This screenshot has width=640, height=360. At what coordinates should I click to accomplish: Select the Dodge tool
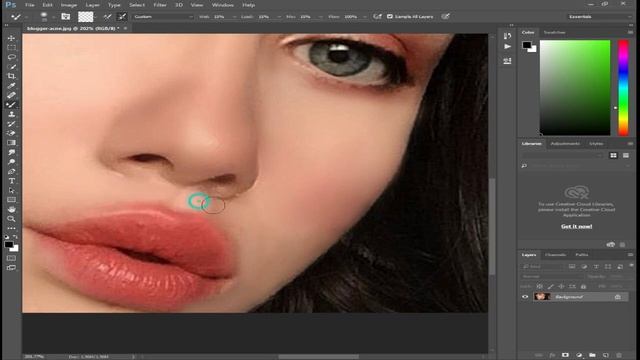(x=11, y=162)
